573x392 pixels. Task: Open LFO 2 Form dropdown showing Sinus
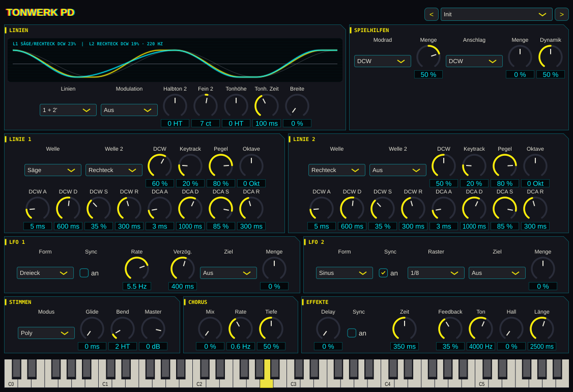(x=344, y=273)
